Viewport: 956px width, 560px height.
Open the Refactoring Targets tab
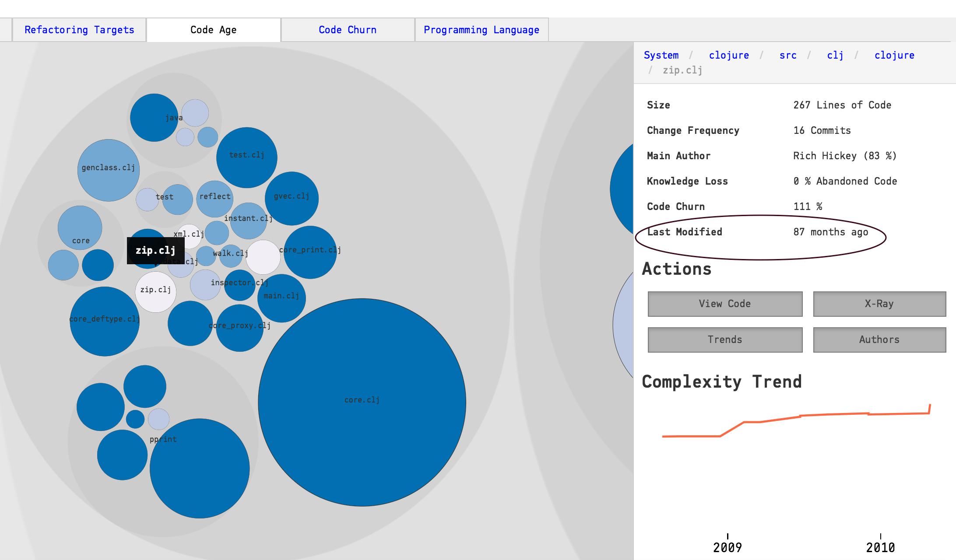point(79,30)
